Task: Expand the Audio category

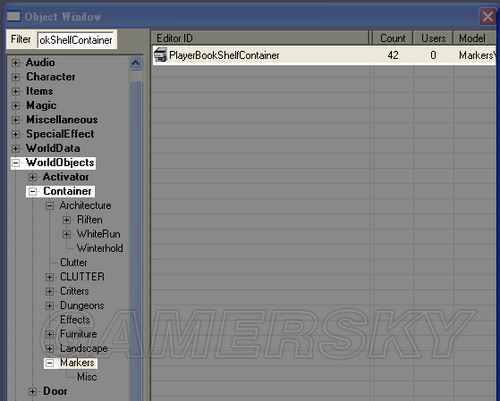Action: (15, 63)
